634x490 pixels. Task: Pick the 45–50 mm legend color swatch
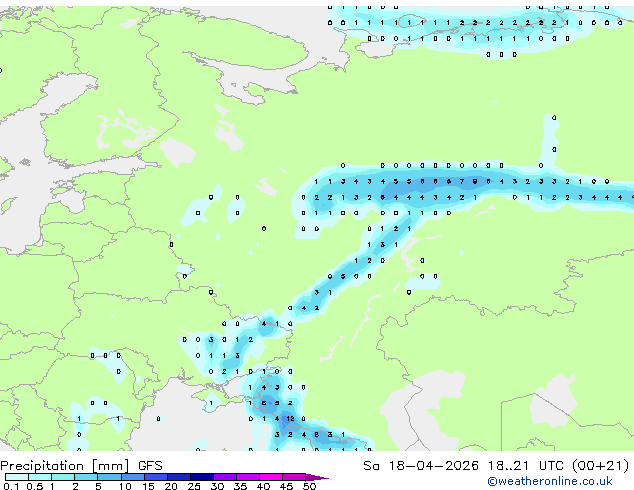pyautogui.click(x=294, y=477)
